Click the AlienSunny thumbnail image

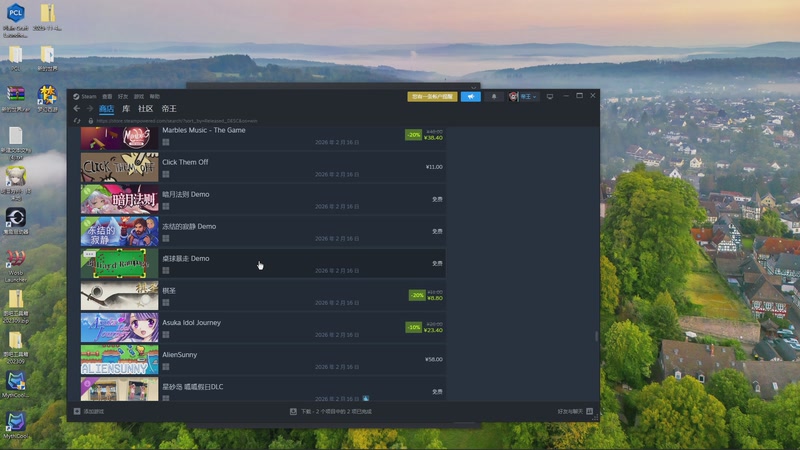click(x=119, y=360)
